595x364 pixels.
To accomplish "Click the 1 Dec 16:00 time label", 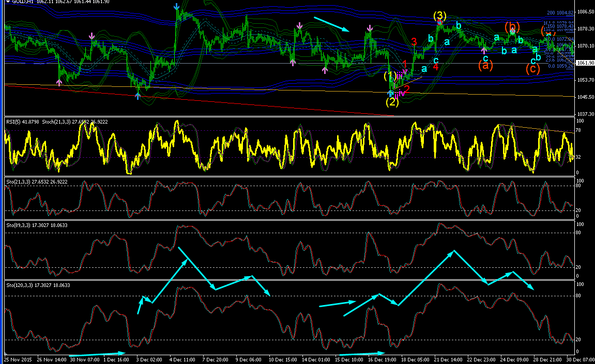I will click(x=116, y=359).
